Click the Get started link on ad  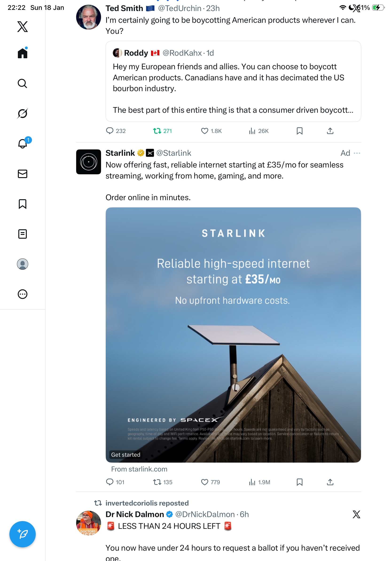tap(126, 455)
